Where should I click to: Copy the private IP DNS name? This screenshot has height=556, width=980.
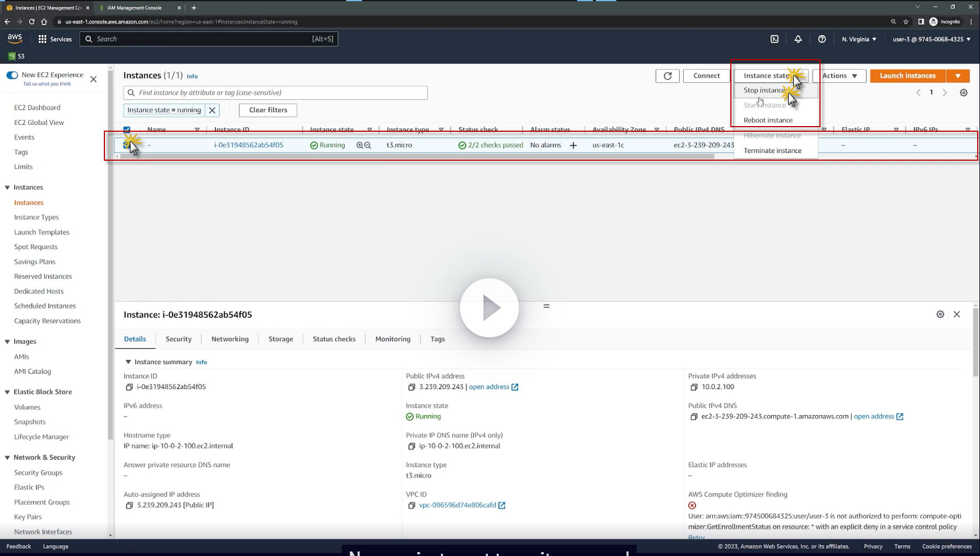click(x=411, y=446)
